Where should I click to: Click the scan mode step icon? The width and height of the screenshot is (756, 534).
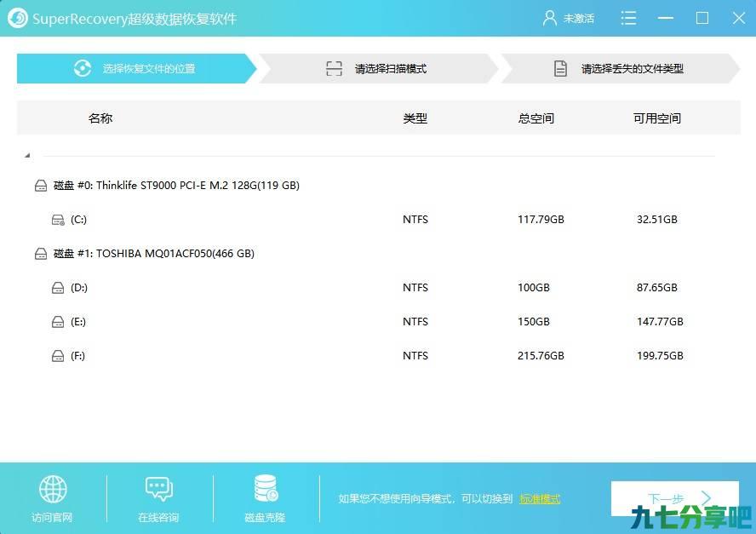(x=334, y=68)
